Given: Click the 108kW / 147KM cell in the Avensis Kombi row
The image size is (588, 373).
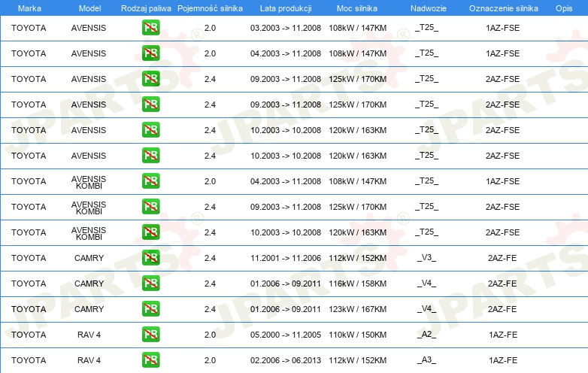Looking at the screenshot, I should pyautogui.click(x=357, y=181).
